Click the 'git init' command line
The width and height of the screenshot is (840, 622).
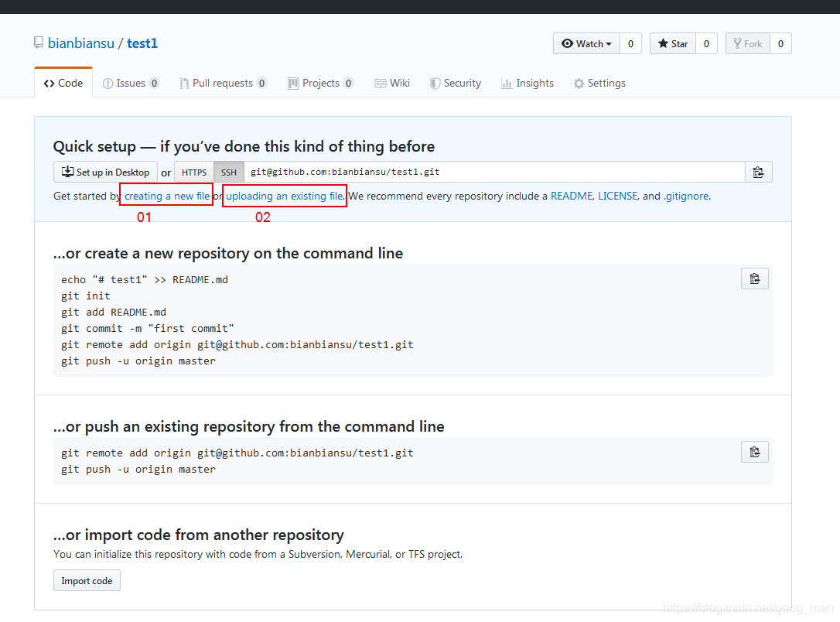pyautogui.click(x=86, y=296)
